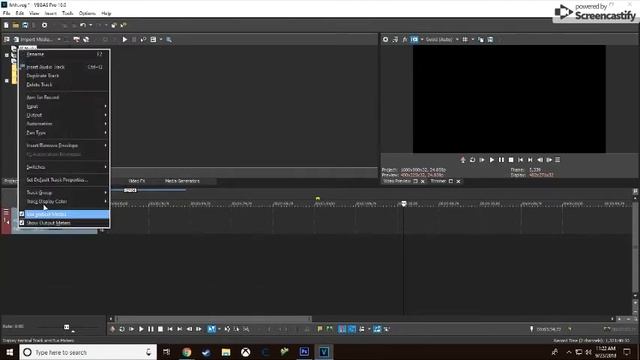This screenshot has height=360, width=640.
Task: Open the Edit menu
Action: 19,13
